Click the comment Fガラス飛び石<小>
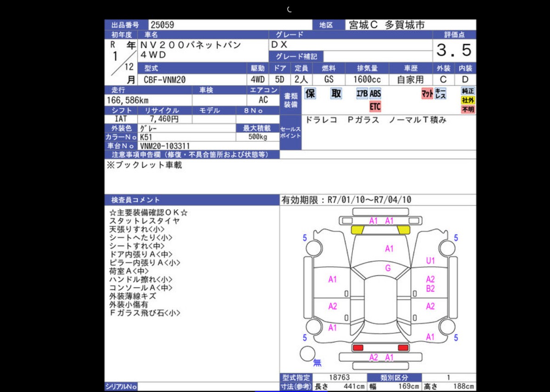The image size is (550, 392). tap(145, 313)
